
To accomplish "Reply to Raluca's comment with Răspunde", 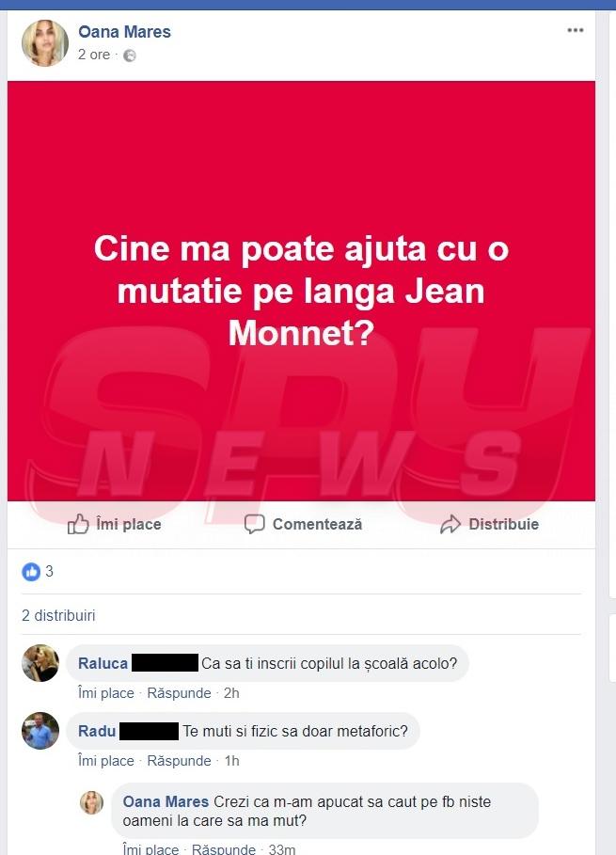I will pyautogui.click(x=179, y=693).
